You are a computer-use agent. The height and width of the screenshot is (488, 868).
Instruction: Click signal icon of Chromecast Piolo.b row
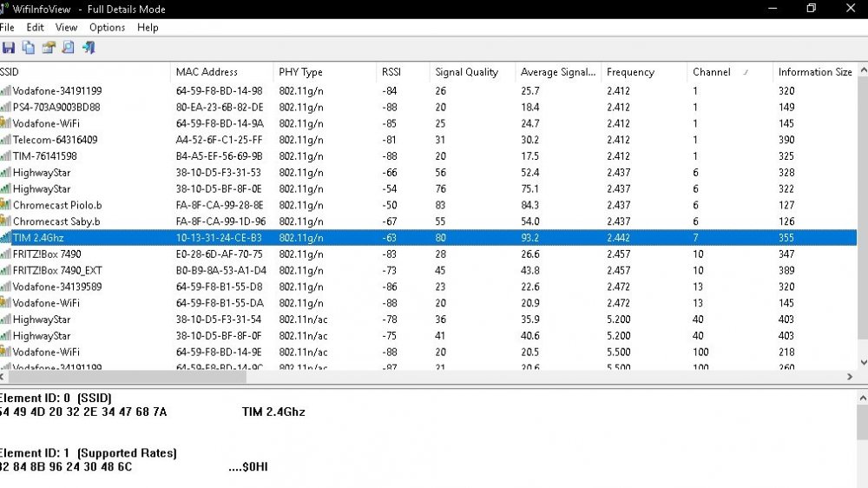click(5, 205)
